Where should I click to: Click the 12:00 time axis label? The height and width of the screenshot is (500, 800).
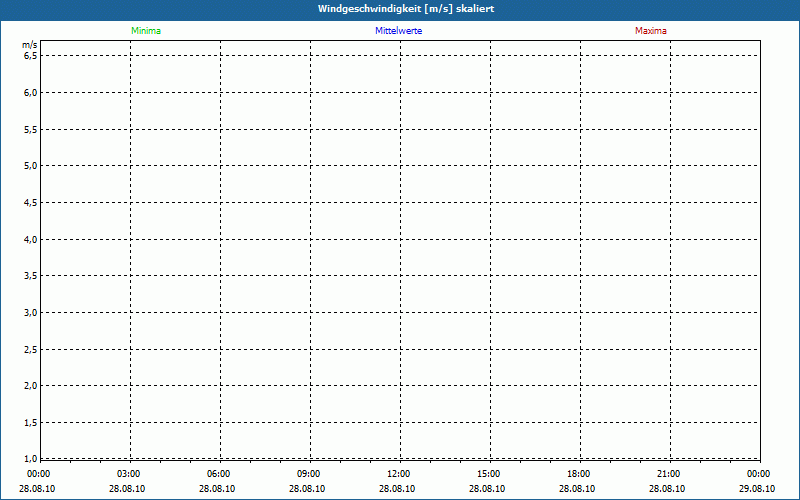click(x=398, y=474)
